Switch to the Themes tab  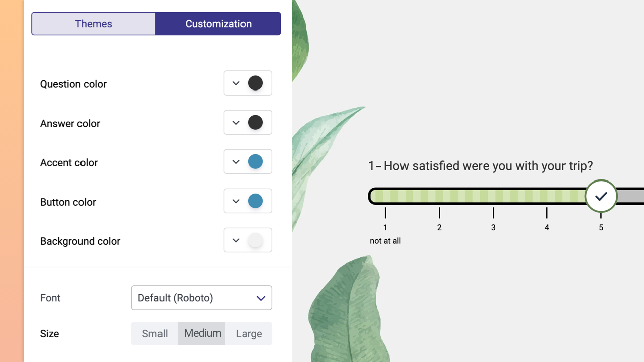click(x=94, y=23)
